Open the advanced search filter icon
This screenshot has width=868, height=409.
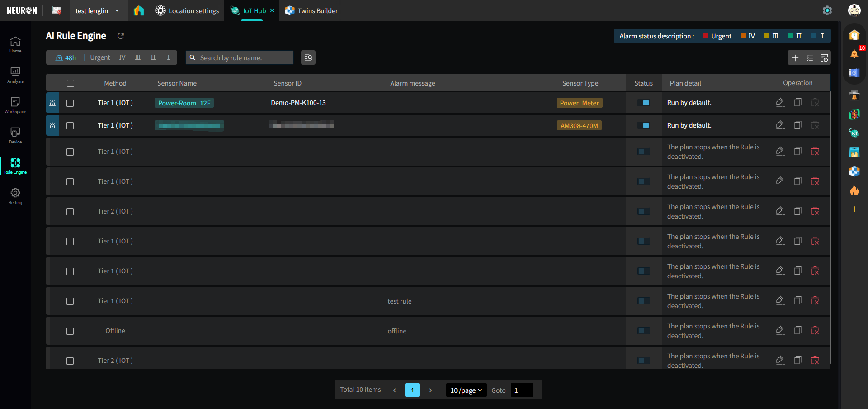click(308, 57)
